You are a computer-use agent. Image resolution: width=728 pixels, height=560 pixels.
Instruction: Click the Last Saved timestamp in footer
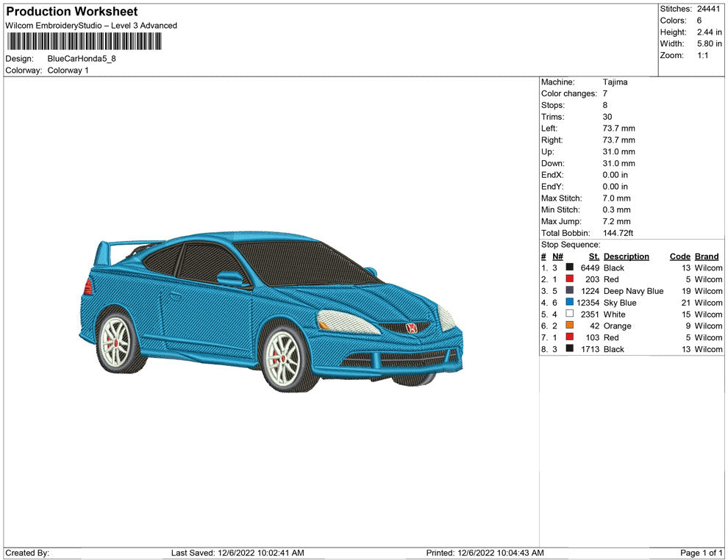(x=237, y=553)
